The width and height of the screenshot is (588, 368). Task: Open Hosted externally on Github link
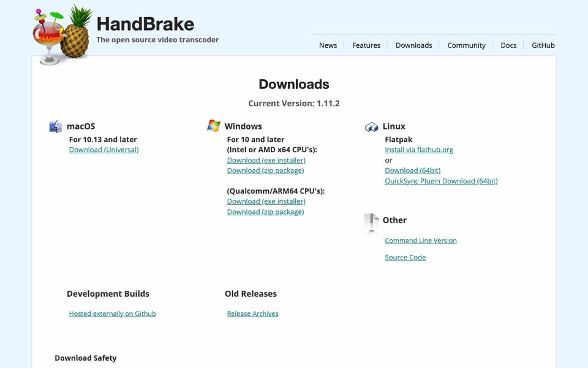[113, 313]
